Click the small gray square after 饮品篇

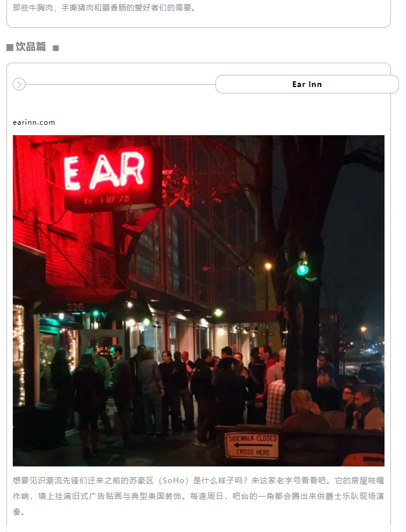56,48
